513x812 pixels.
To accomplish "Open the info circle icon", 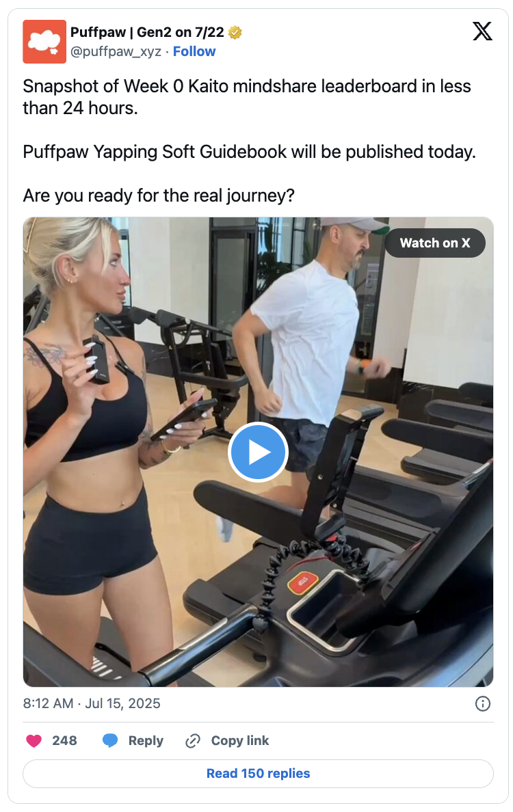I will [482, 703].
